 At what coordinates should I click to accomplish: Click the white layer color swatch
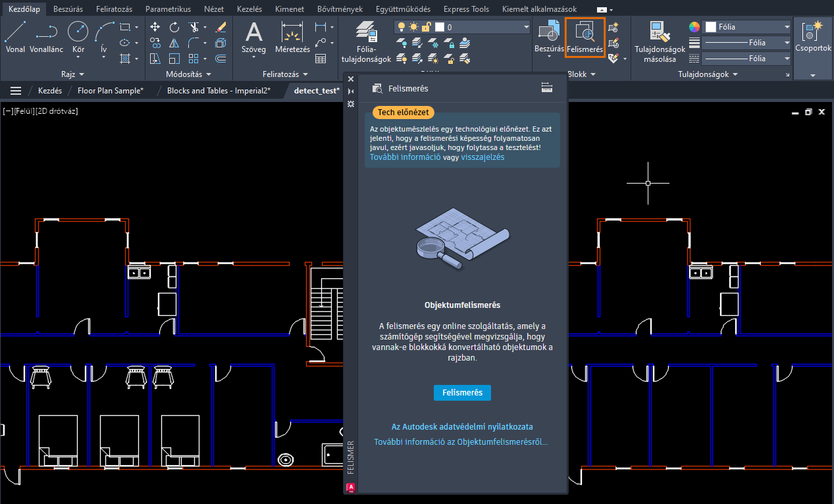pos(440,27)
